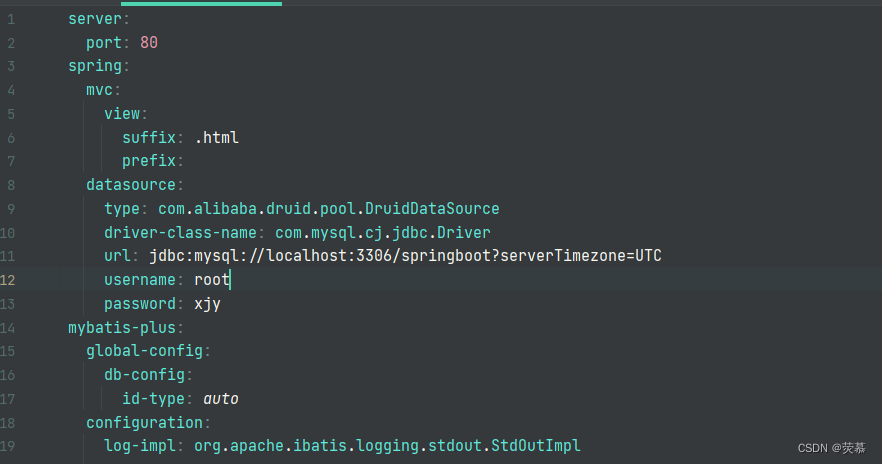Select the 'port' key
Image resolution: width=882 pixels, height=464 pixels.
click(x=104, y=43)
